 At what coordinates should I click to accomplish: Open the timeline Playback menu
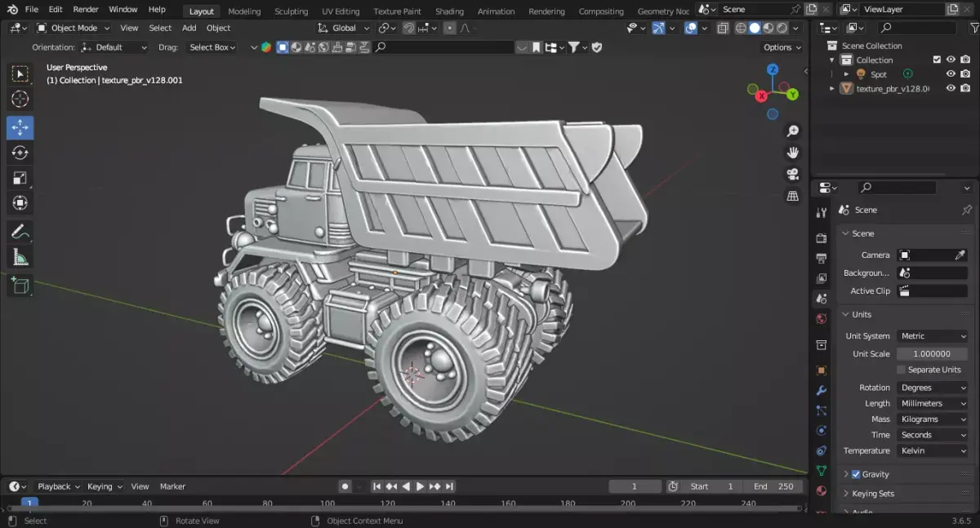57,486
